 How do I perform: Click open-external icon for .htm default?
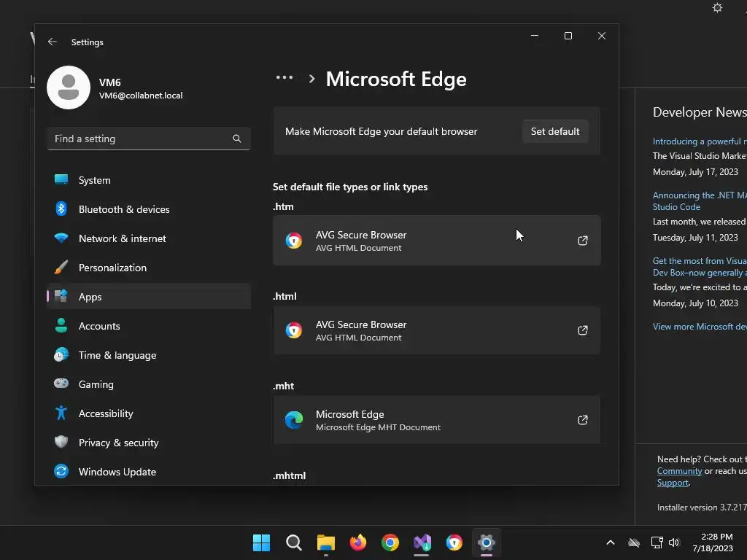click(x=583, y=241)
